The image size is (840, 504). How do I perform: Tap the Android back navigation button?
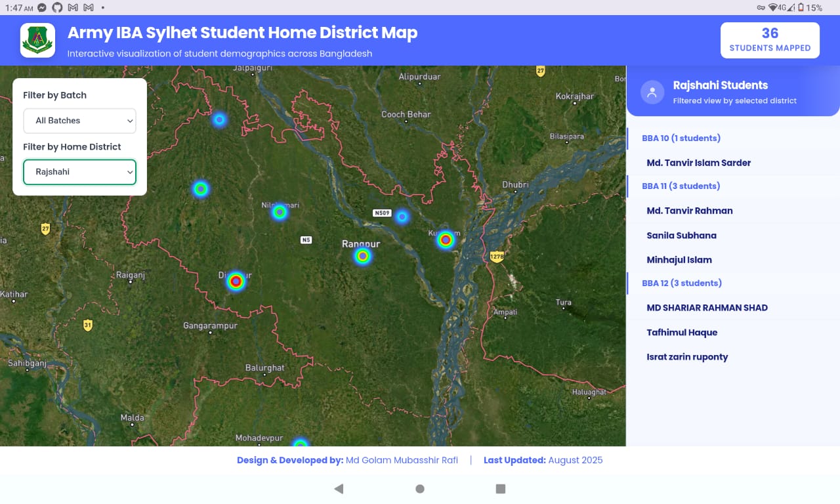[x=339, y=489]
